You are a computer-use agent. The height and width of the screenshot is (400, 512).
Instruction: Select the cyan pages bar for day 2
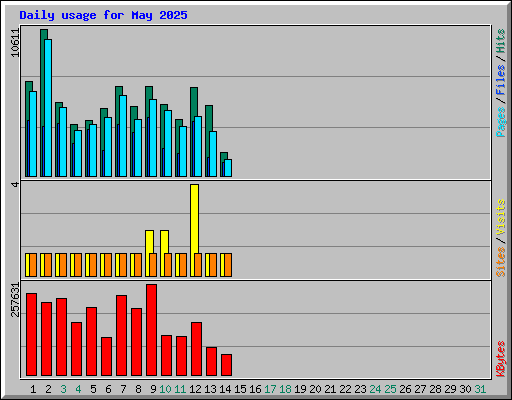click(x=48, y=108)
